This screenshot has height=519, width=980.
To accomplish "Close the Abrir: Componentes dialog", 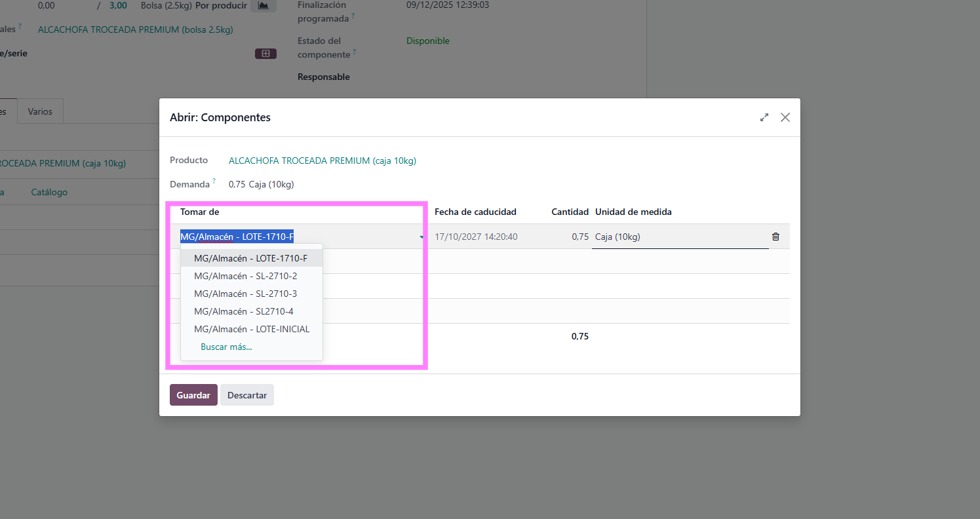I will click(785, 117).
